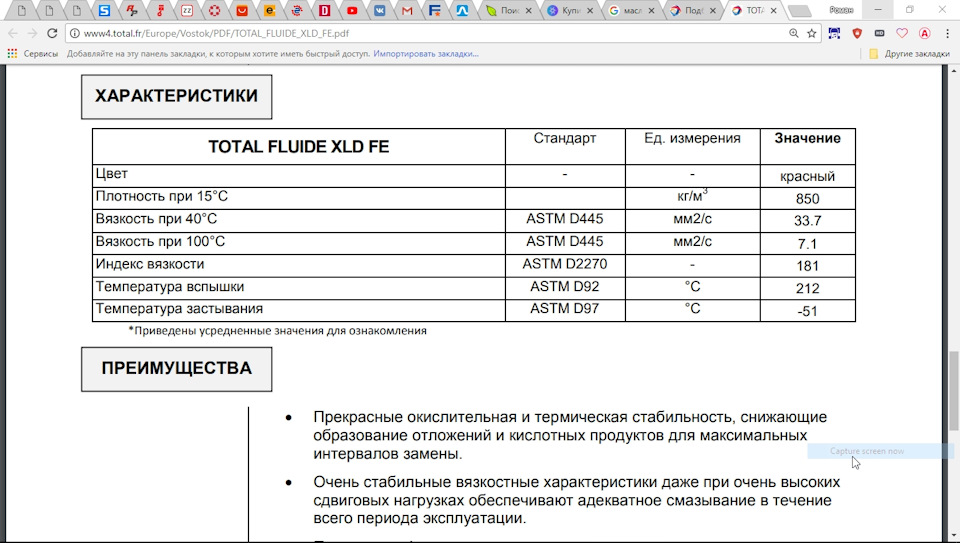The image size is (960, 543).
Task: Click the flash point value 212
Action: (808, 288)
